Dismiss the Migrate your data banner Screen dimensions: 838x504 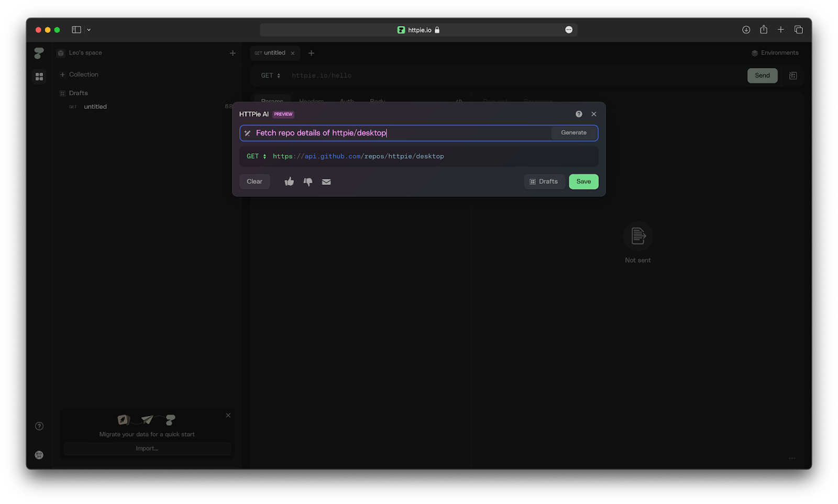coord(228,415)
